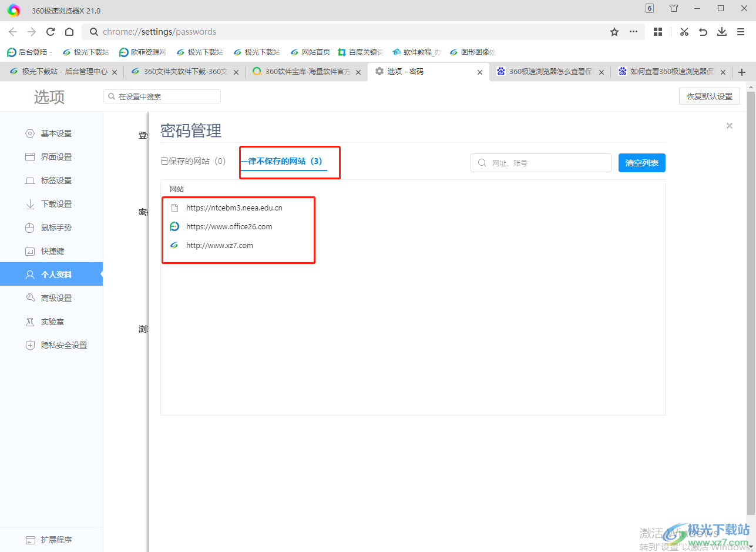Close the password manager dialog
Screen dimensions: 756x552
click(730, 125)
